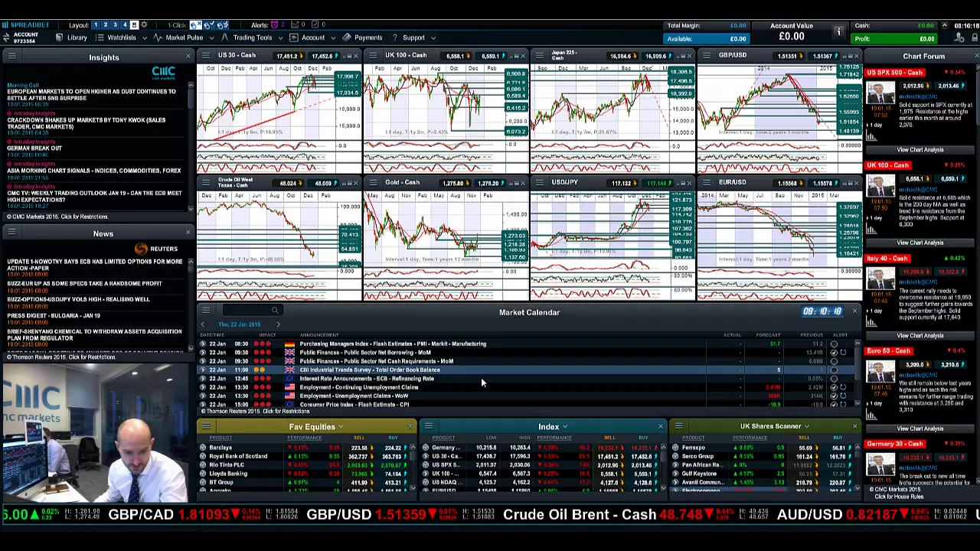
Task: Open Insights panel hamburger menu
Action: tap(11, 57)
